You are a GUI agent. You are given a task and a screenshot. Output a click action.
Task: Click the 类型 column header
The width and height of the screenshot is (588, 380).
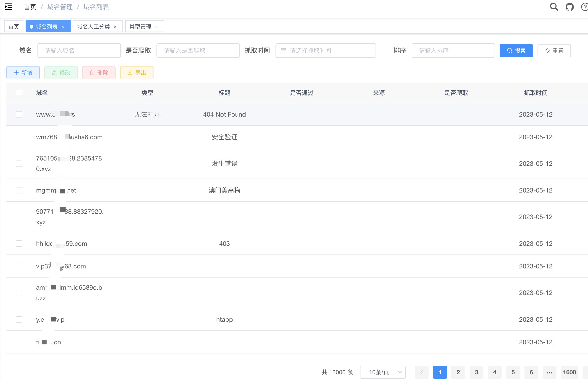(x=147, y=93)
